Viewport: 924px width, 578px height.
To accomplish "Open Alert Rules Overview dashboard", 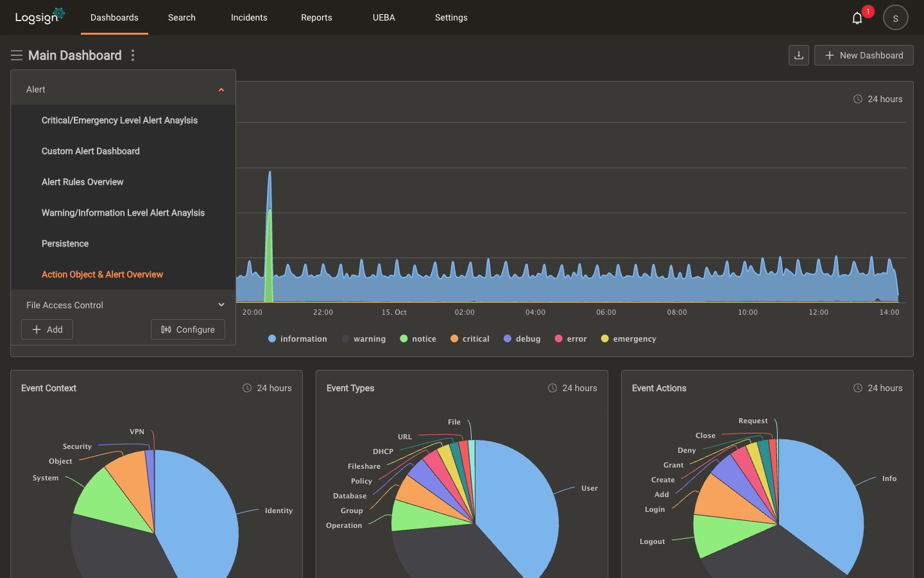I will (x=123, y=182).
